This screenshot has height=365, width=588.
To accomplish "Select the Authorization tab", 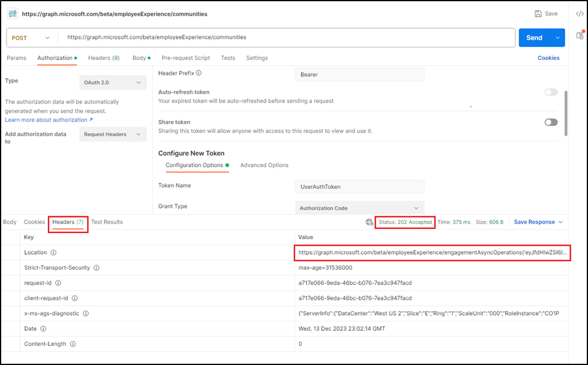I will 57,58.
